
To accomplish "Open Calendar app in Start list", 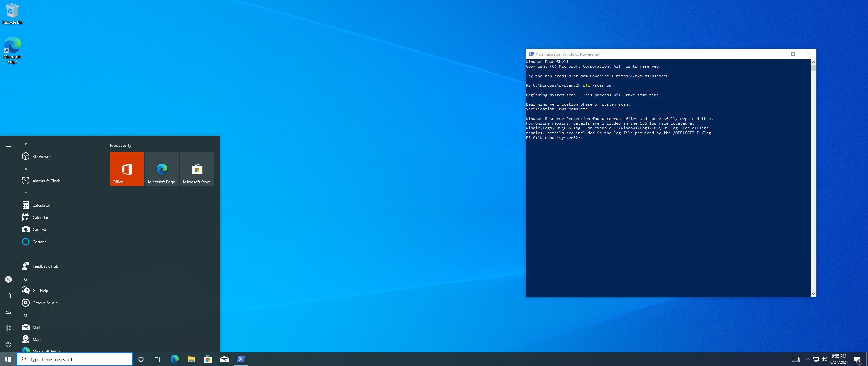I will [62, 217].
